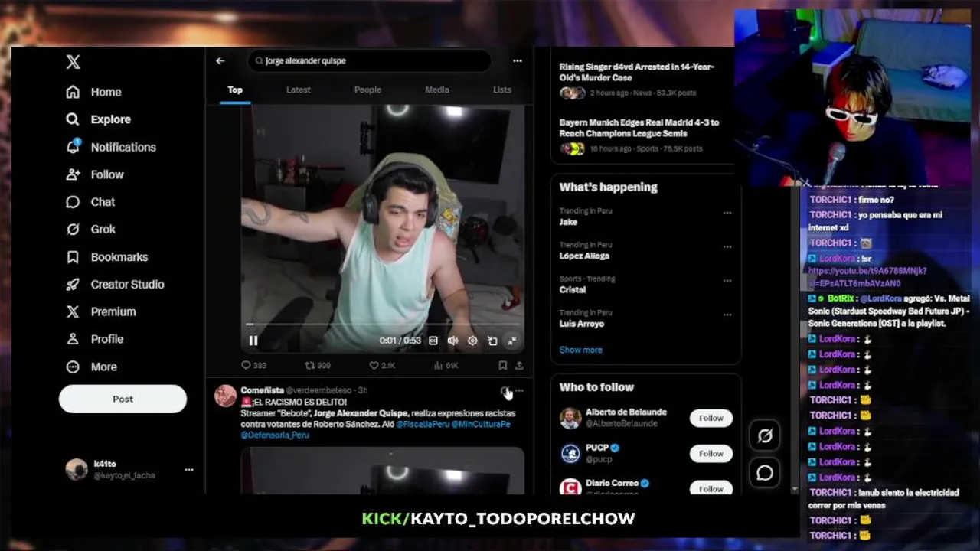Open Bayern Munich Edges Real Madrid story
Viewport: 980px width, 551px height.
(642, 135)
